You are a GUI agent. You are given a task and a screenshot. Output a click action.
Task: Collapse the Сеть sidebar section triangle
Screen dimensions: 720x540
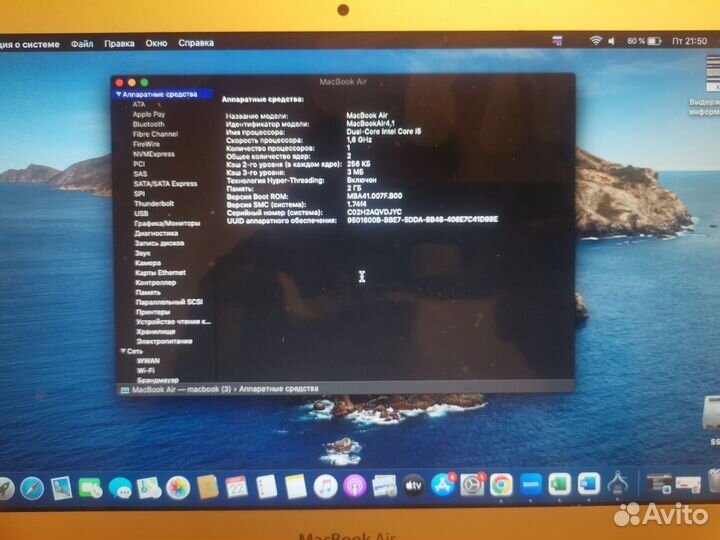tap(123, 351)
